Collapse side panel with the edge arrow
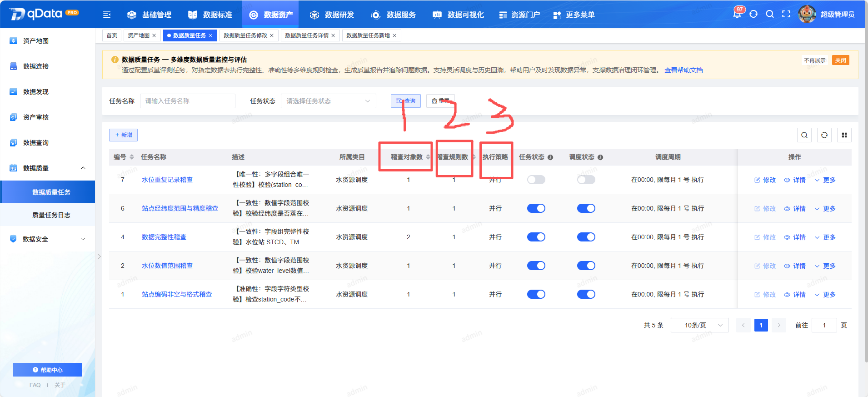Viewport: 868px width, 397px height. coord(99,256)
